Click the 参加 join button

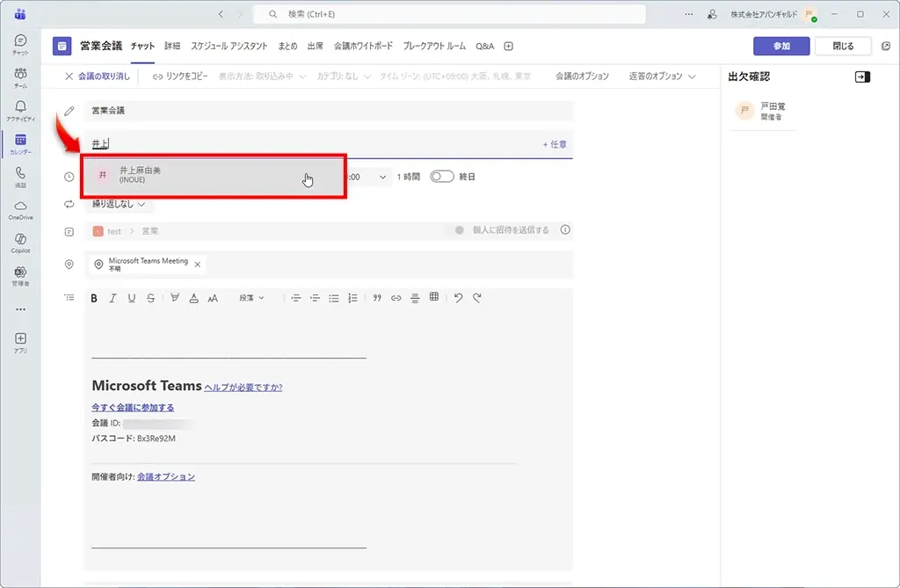tap(780, 46)
